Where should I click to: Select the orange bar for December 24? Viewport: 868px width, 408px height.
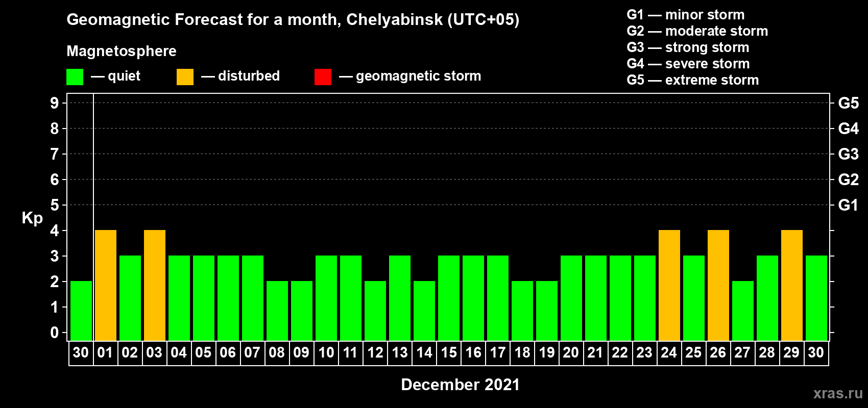669,285
